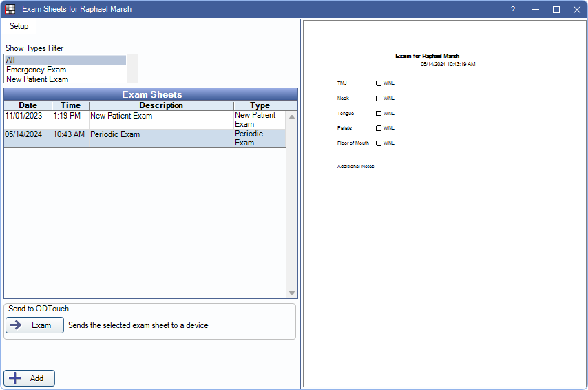Screen dimensions: 588x390
Task: Tick the Palate WNL checkbox
Action: coord(378,128)
